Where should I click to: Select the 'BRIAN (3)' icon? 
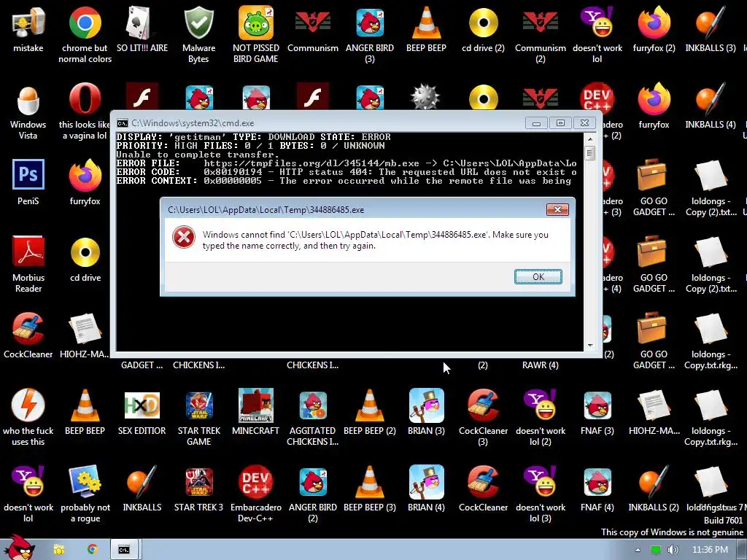(x=426, y=413)
